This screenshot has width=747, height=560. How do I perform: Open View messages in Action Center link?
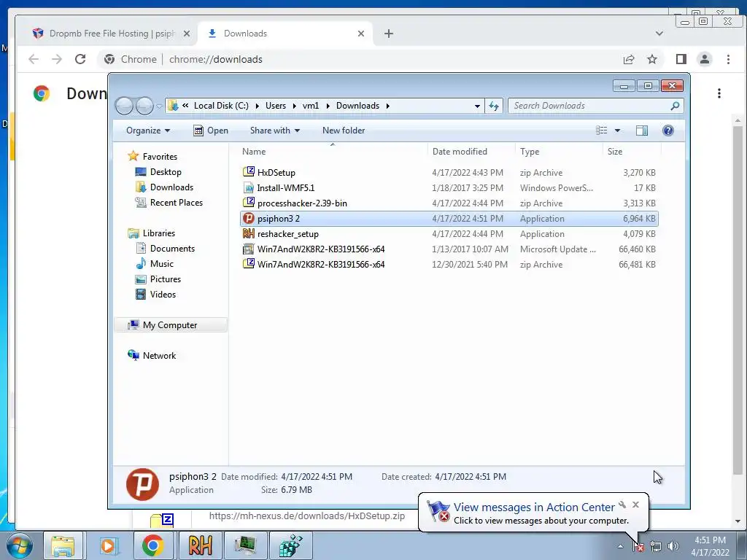(534, 507)
